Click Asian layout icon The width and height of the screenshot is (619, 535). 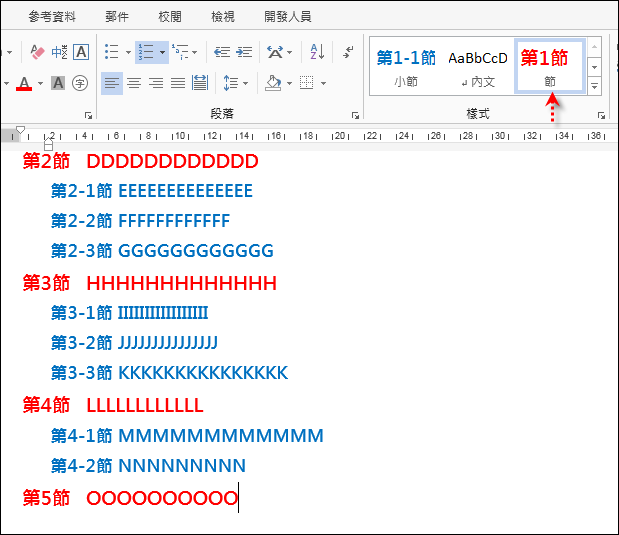tap(275, 52)
